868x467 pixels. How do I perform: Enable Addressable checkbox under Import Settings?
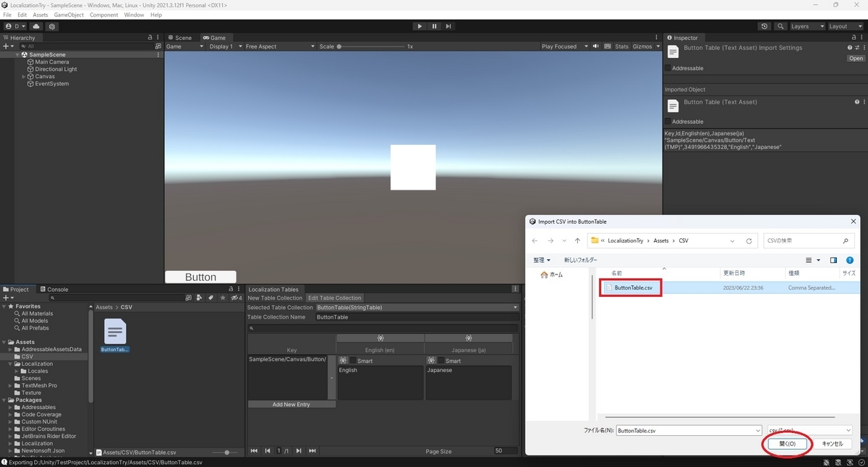pos(668,68)
